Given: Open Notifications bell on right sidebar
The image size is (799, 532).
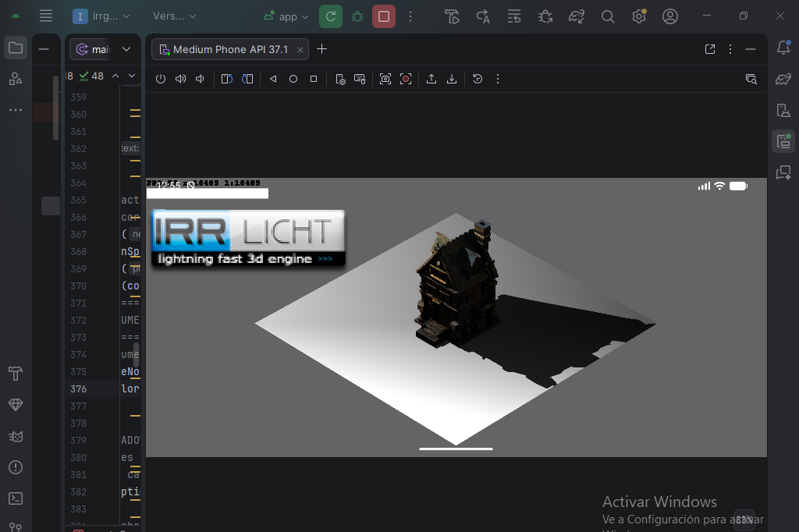Looking at the screenshot, I should 783,48.
